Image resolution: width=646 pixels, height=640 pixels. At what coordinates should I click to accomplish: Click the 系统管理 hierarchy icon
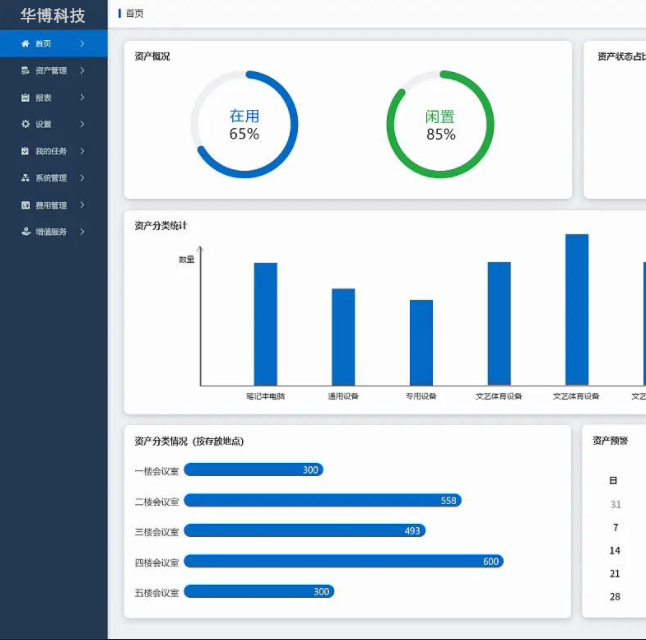coord(25,179)
